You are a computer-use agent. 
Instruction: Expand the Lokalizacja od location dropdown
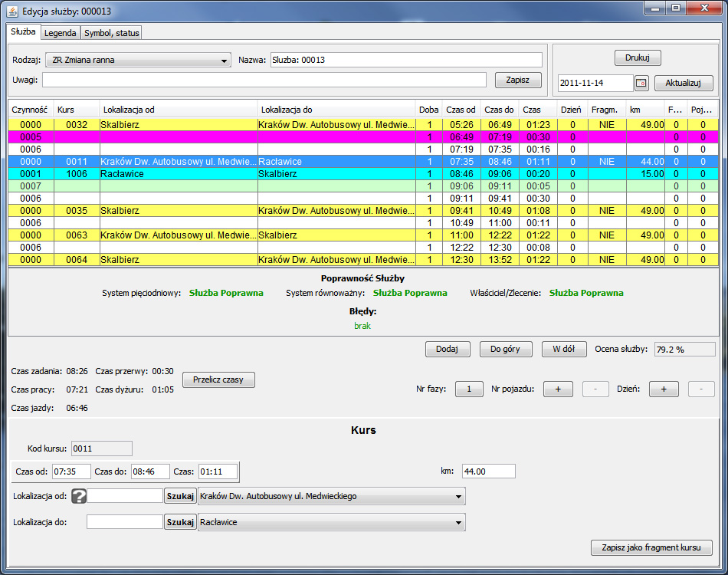pos(332,496)
